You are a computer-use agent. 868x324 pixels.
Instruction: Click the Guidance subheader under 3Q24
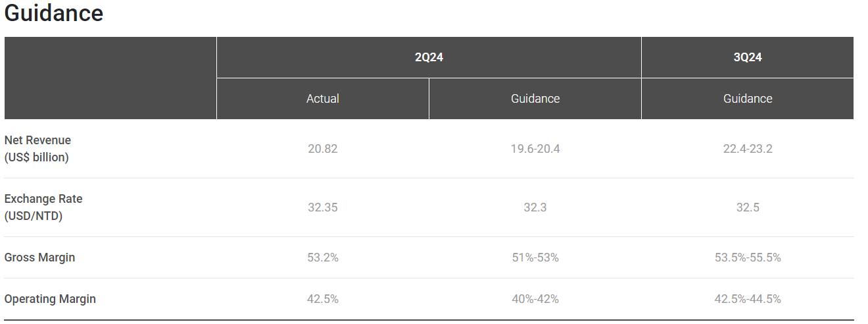coord(748,99)
